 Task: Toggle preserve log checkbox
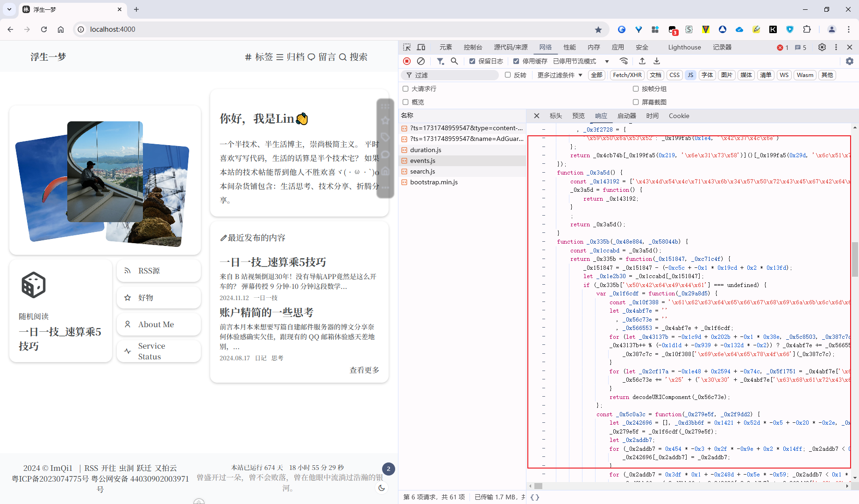(472, 61)
